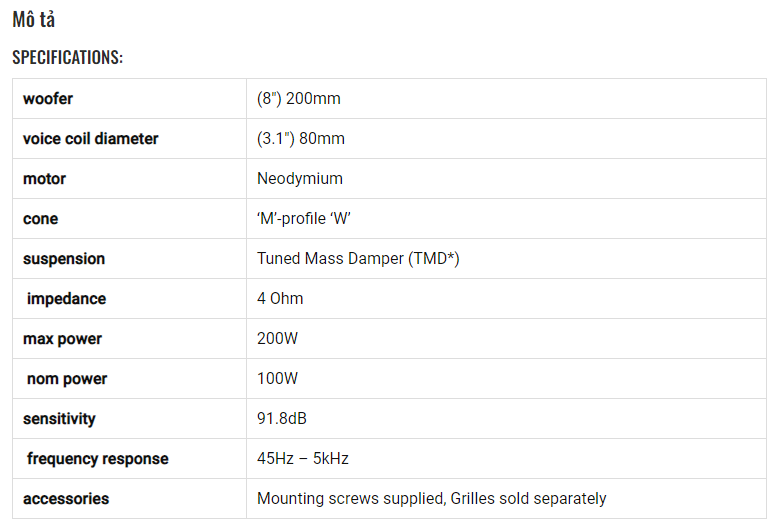Select the frequency response label
773x528 pixels.
[x=98, y=458]
